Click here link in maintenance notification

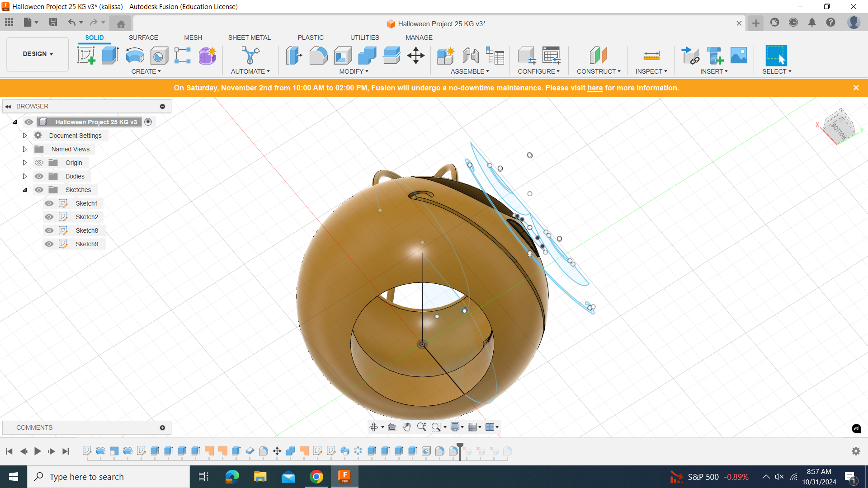pyautogui.click(x=595, y=88)
